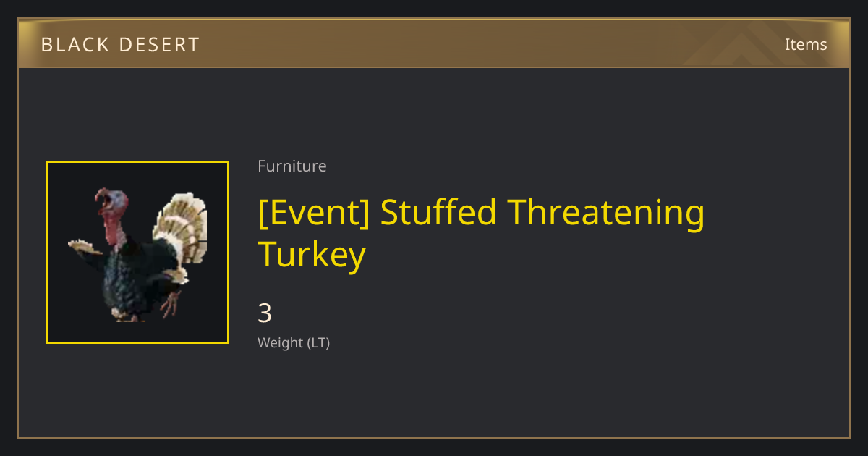Click the [Event] tag in the item title
Image resolution: width=868 pixels, height=456 pixels.
[x=314, y=212]
